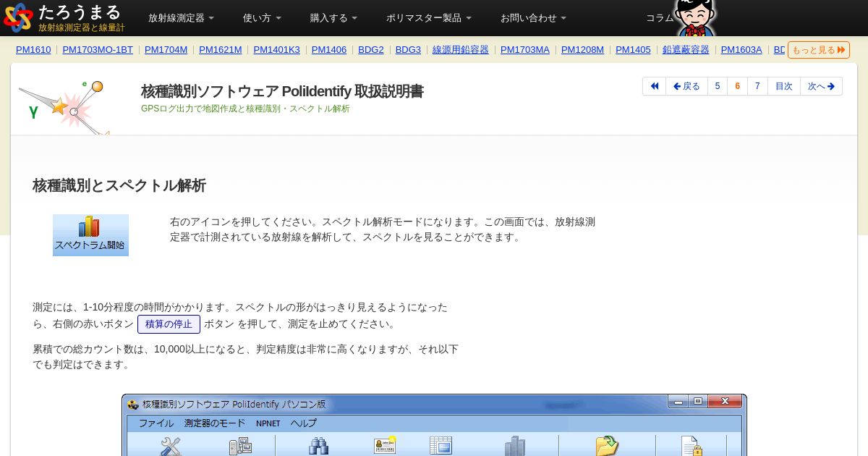The image size is (868, 456).
Task: Click the mascot character image in header
Action: click(696, 17)
